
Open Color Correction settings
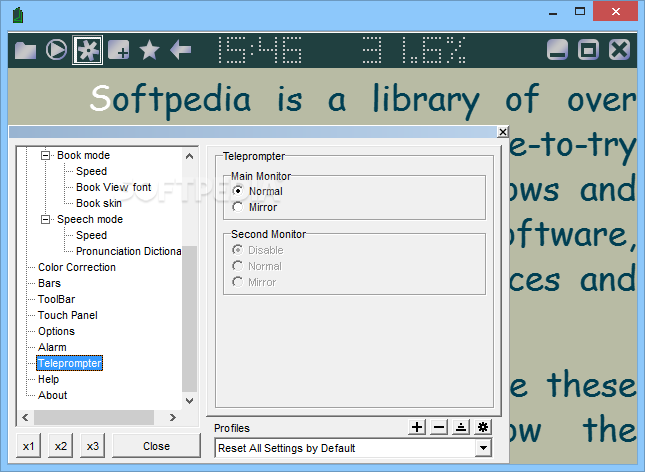(x=77, y=267)
